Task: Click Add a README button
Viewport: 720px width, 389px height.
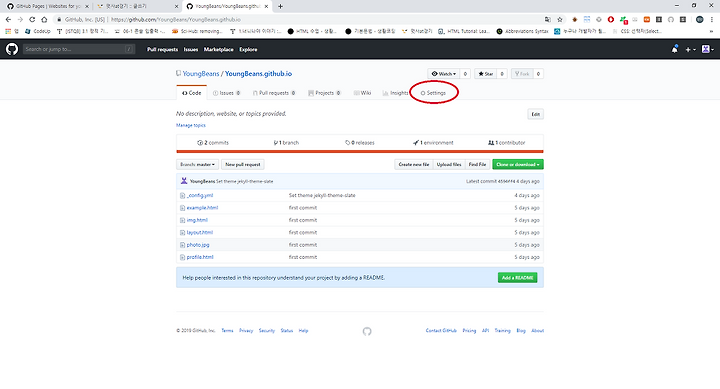Action: (518, 278)
